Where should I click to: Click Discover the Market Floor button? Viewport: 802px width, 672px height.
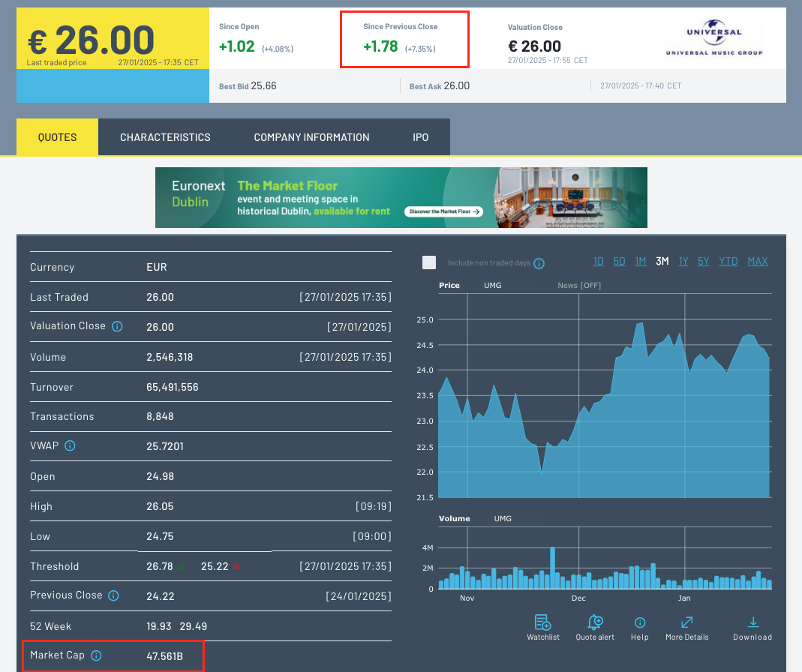(x=443, y=211)
